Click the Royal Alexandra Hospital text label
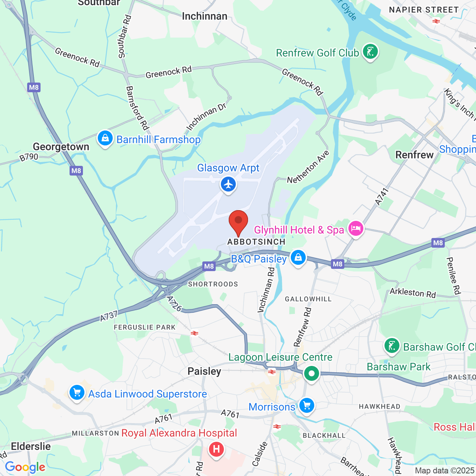476x476 pixels. [x=179, y=433]
